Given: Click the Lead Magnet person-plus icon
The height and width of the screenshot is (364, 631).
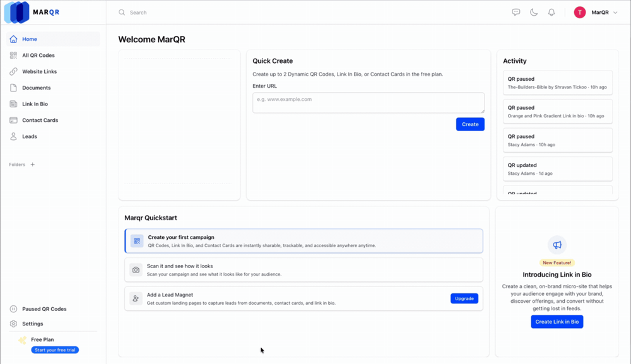Looking at the screenshot, I should point(136,298).
